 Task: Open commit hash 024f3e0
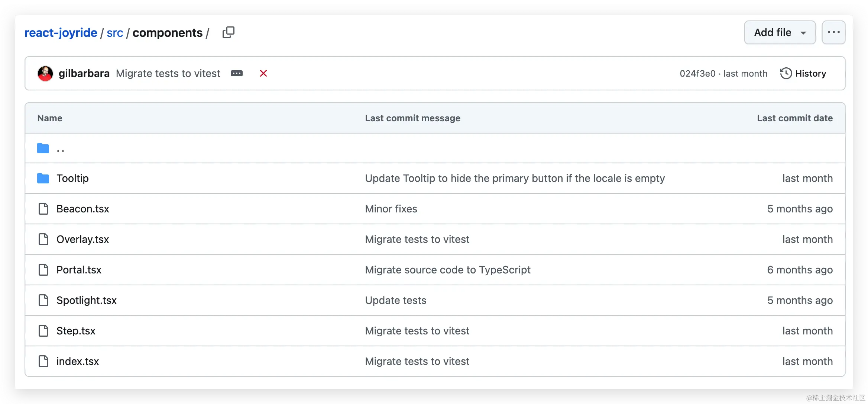tap(697, 73)
